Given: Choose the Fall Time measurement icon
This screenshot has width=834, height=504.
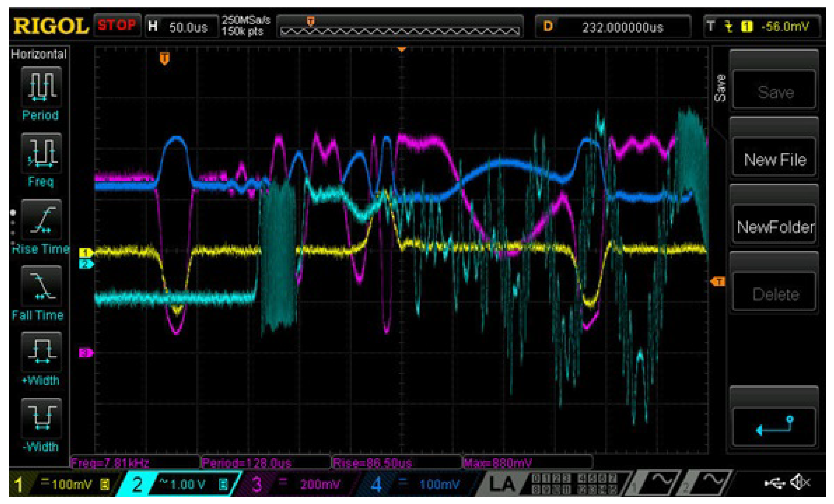Looking at the screenshot, I should (41, 286).
